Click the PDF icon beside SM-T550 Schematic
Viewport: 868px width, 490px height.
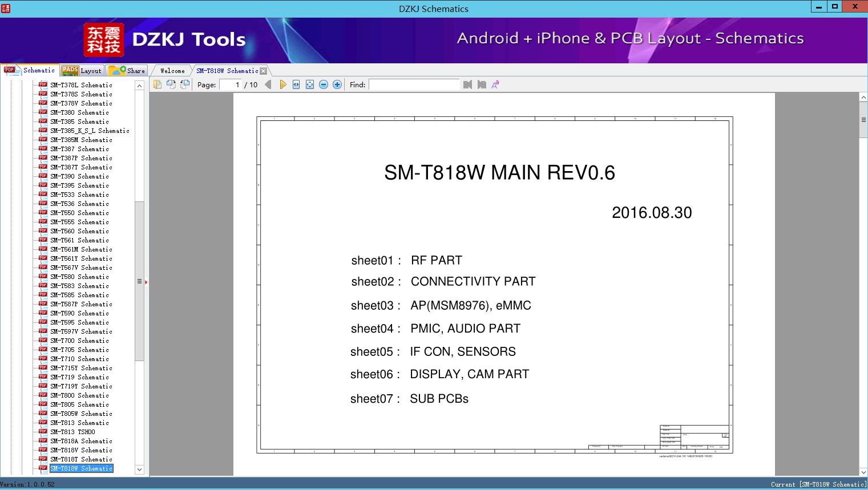coord(43,213)
